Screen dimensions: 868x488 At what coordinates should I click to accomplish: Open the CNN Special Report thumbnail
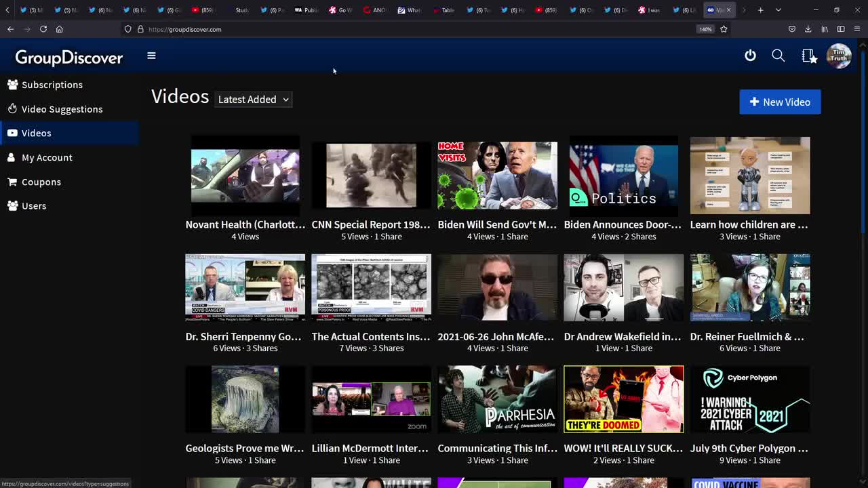(371, 175)
